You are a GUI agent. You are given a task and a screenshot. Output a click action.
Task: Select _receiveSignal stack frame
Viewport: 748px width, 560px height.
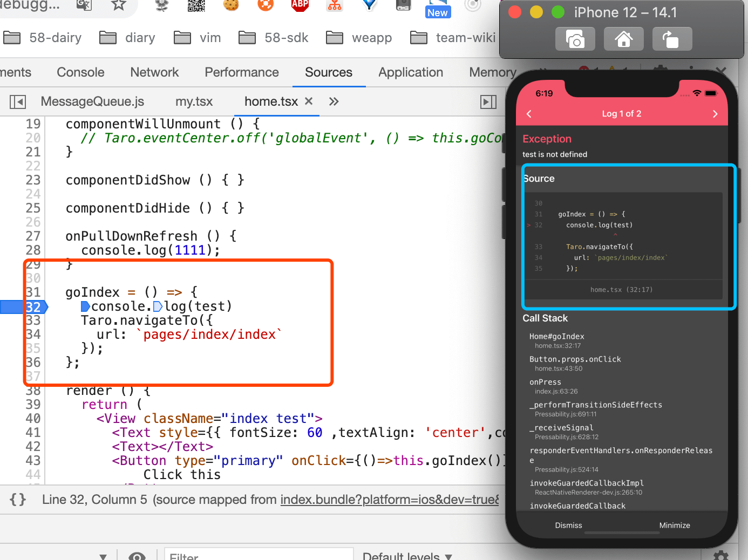click(x=564, y=432)
